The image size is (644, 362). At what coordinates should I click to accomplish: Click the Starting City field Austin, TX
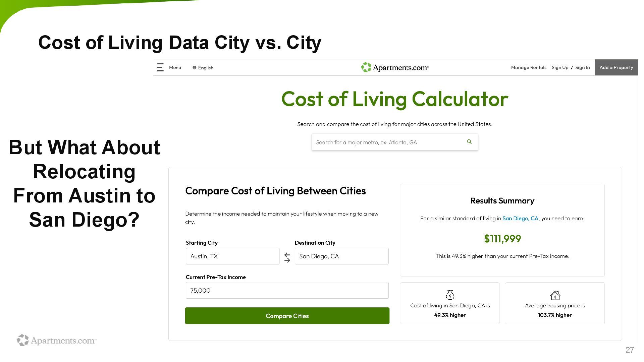coord(232,256)
